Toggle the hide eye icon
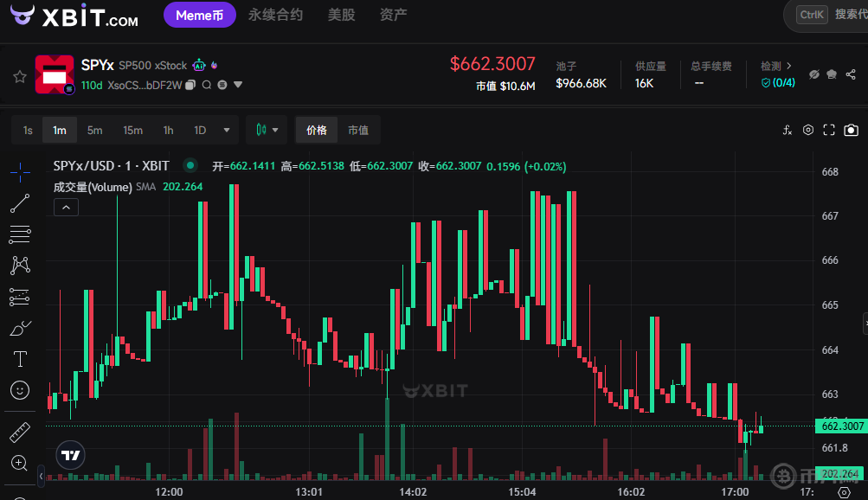Viewport: 868px width, 500px height. coord(813,74)
